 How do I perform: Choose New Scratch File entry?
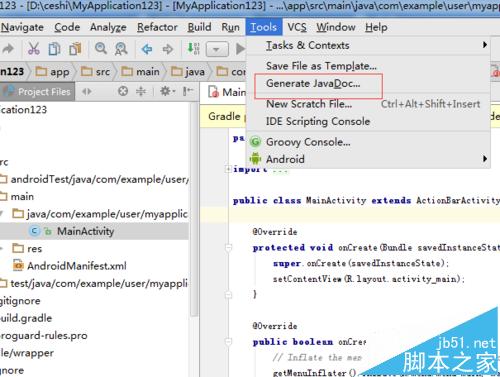pyautogui.click(x=368, y=104)
